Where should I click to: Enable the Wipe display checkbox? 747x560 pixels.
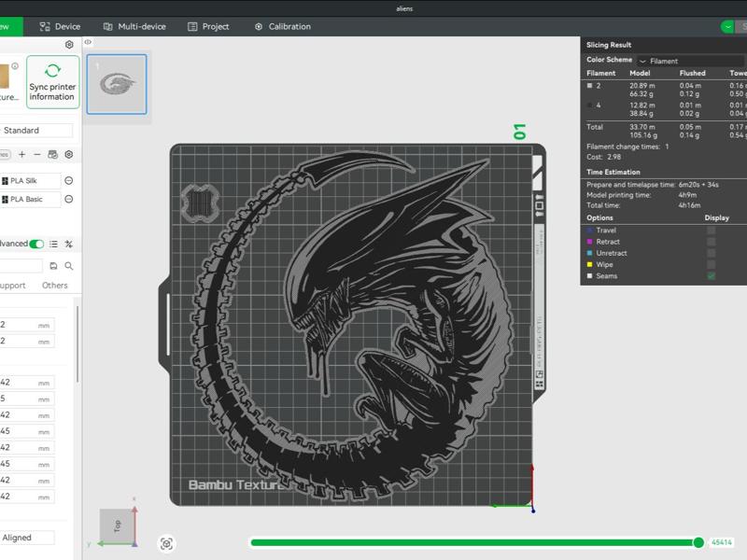712,265
